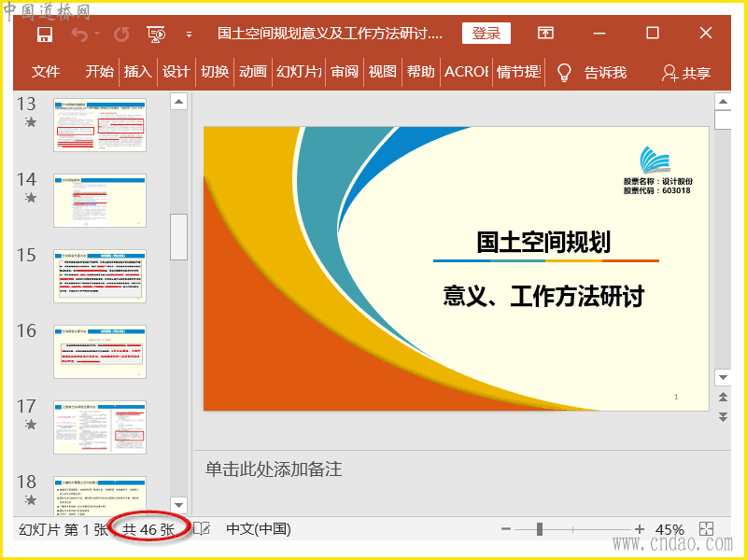The width and height of the screenshot is (747, 560).
Task: Click the Redo icon
Action: click(121, 35)
